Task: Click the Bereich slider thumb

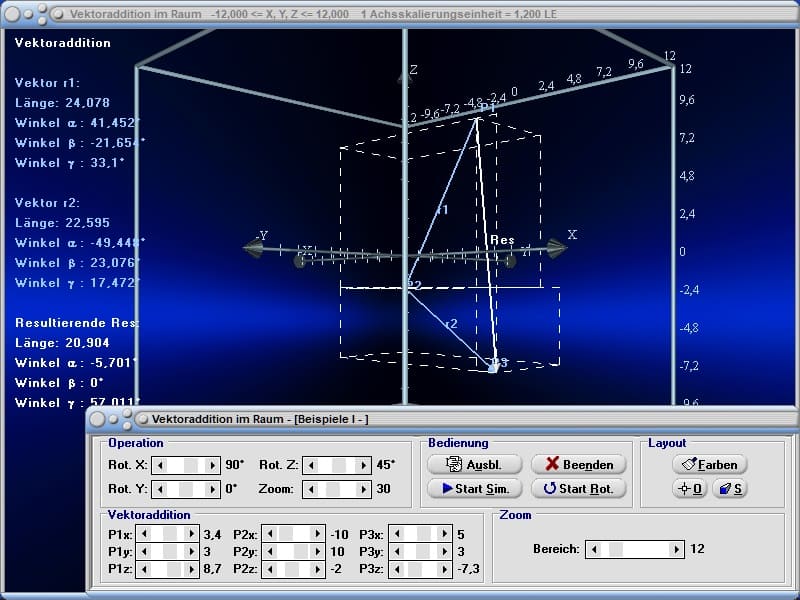Action: pos(616,549)
